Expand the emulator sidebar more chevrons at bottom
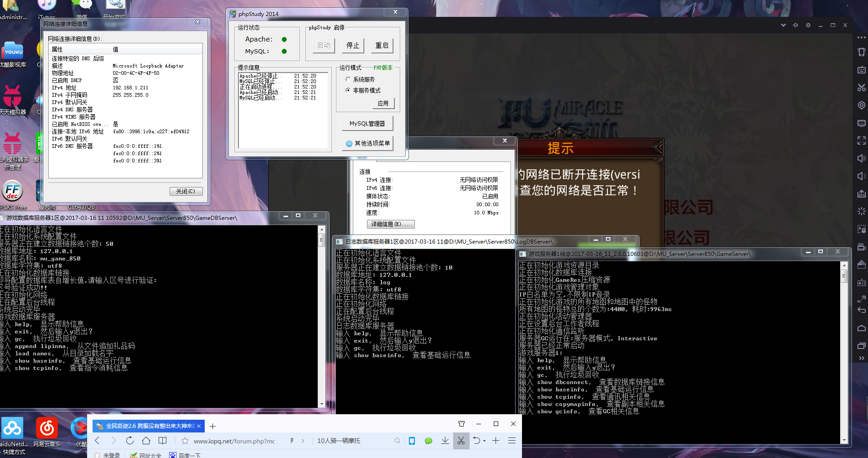 [x=861, y=359]
